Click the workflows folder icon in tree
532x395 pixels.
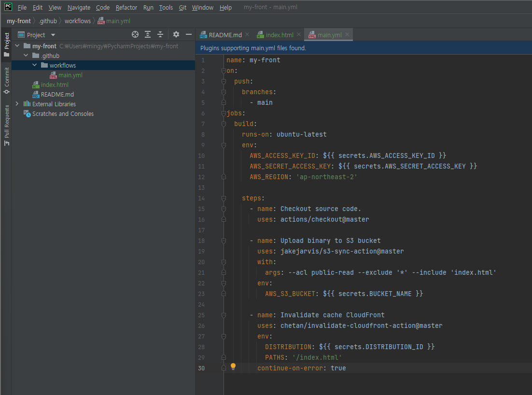[x=44, y=65]
